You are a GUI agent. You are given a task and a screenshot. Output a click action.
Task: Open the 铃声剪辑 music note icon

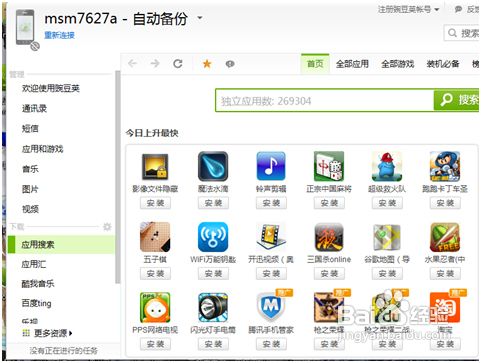[271, 166]
